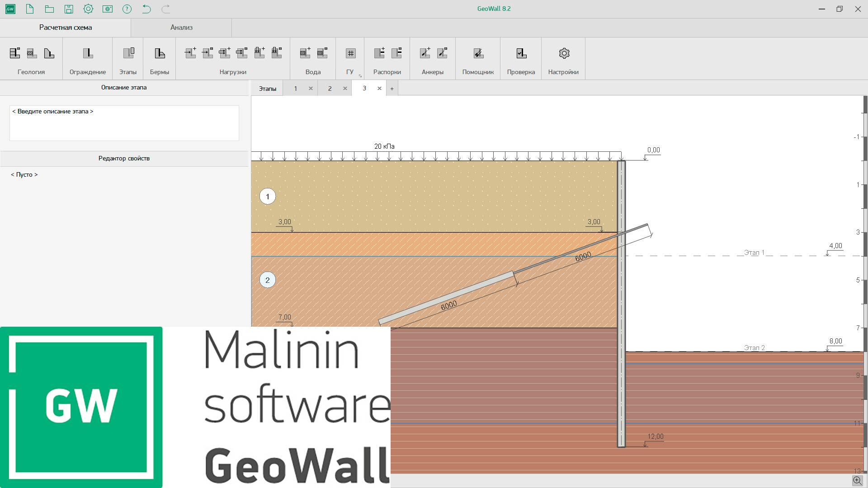Screen dimensions: 868x488
Task: Click the zoom magnifier in corner
Action: 857,480
